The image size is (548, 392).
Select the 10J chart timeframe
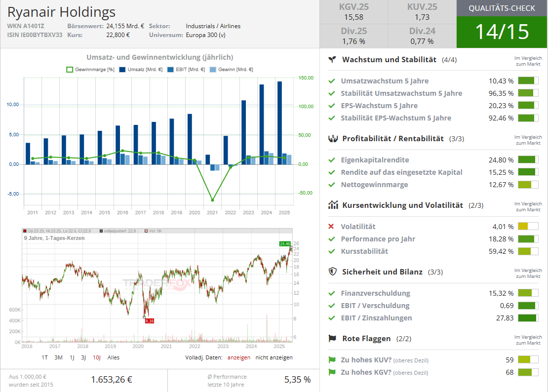tap(97, 357)
